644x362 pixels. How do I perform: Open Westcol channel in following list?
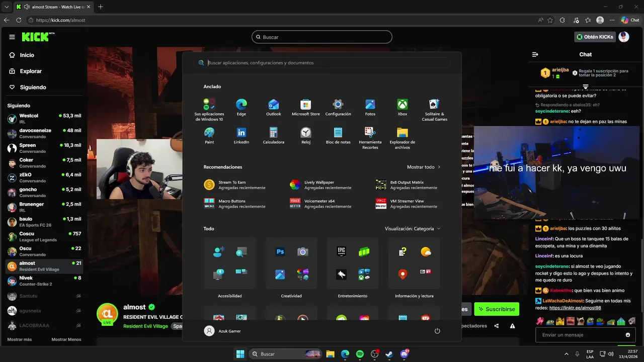[44, 119]
